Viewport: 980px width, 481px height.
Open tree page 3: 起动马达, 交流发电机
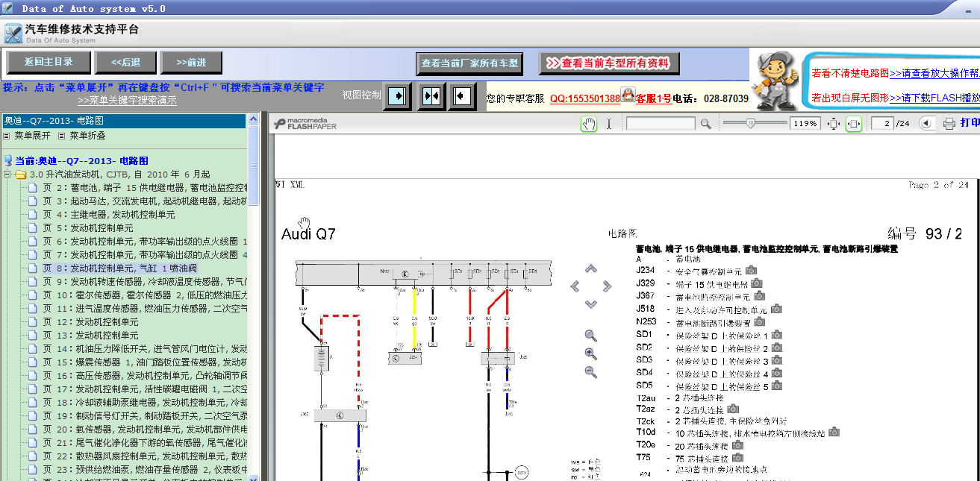[144, 201]
